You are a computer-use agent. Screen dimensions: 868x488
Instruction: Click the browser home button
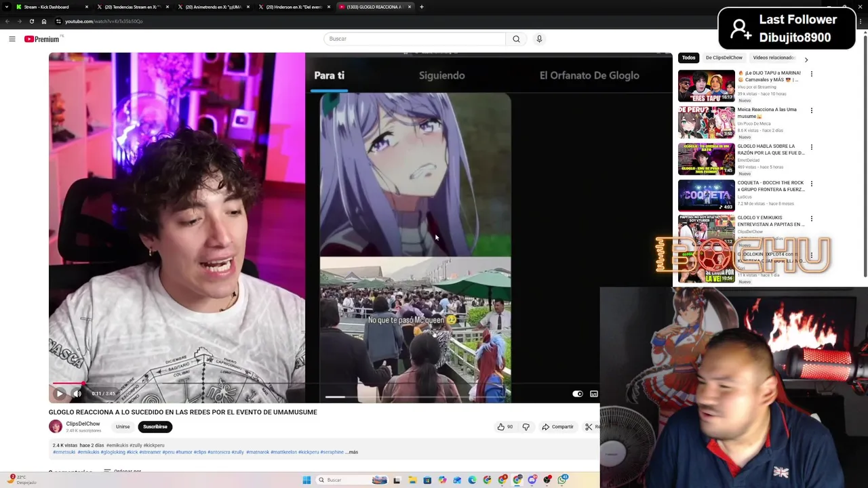44,21
